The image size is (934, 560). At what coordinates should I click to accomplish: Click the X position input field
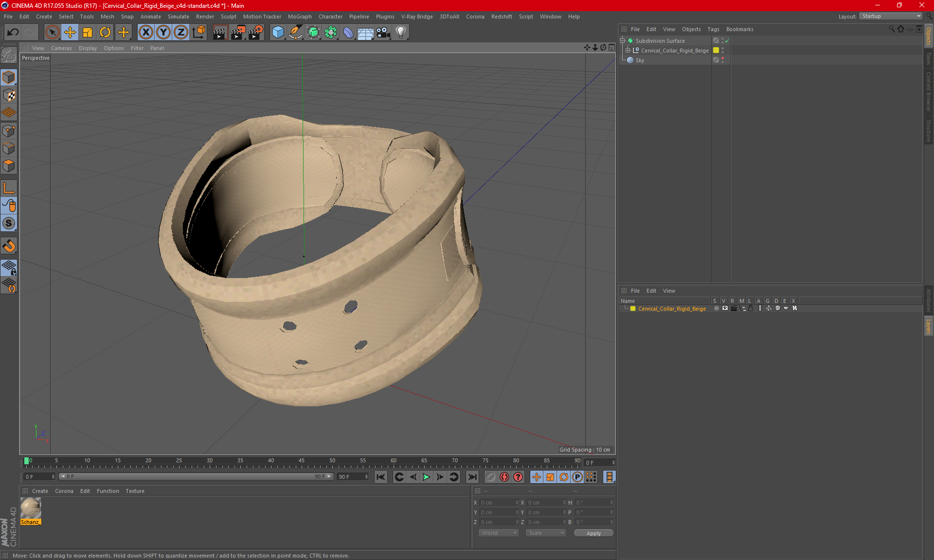tap(499, 503)
